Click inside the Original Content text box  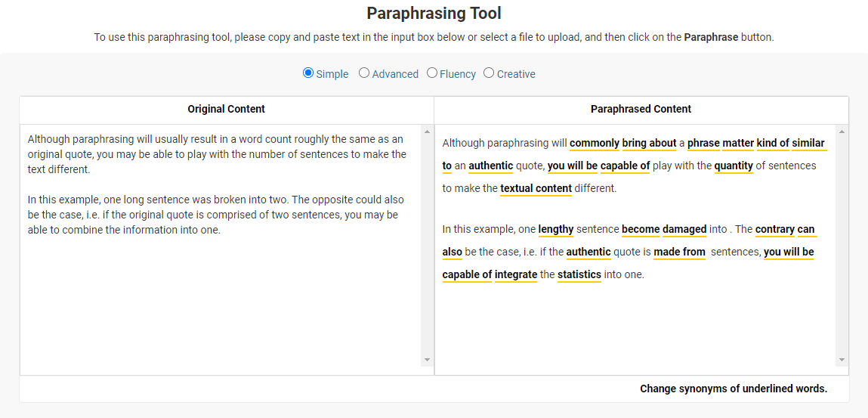219,302
